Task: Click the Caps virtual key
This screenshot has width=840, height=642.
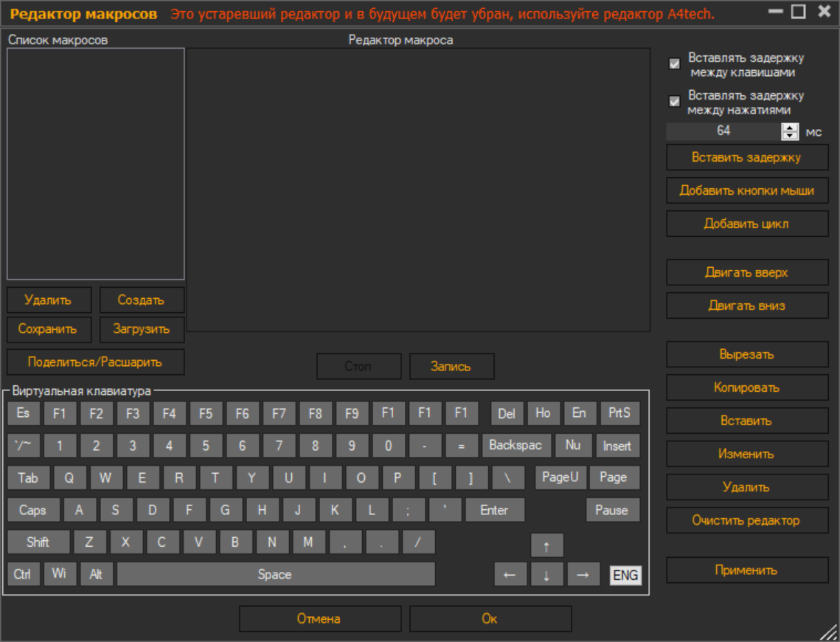Action: pos(33,510)
